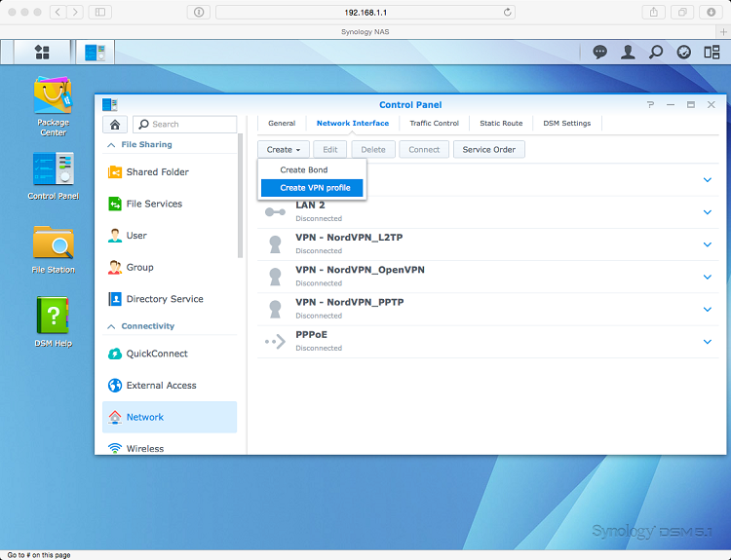Click the Control Panel home icon
The width and height of the screenshot is (731, 560).
[115, 125]
